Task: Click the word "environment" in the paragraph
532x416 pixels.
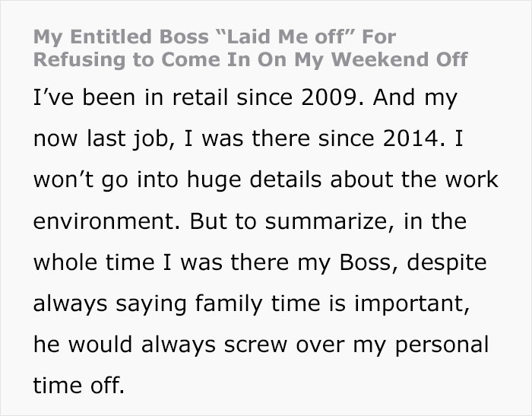Action: [104, 221]
